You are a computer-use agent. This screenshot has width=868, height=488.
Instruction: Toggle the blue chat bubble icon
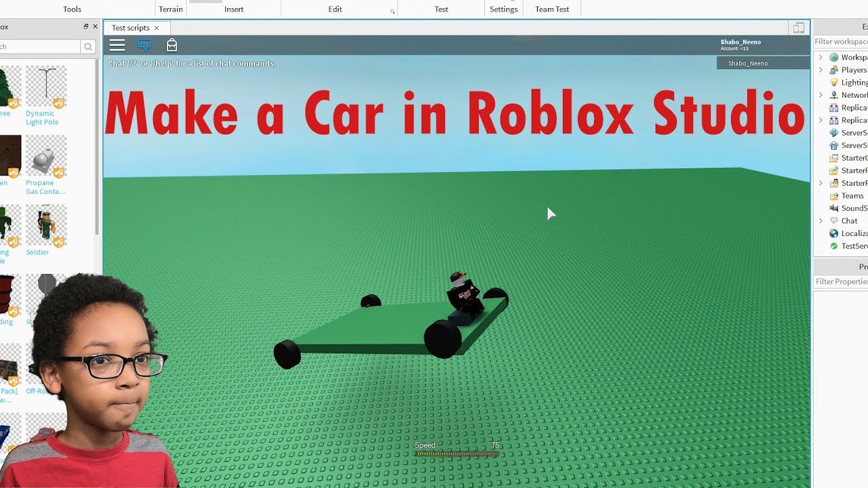click(x=144, y=45)
